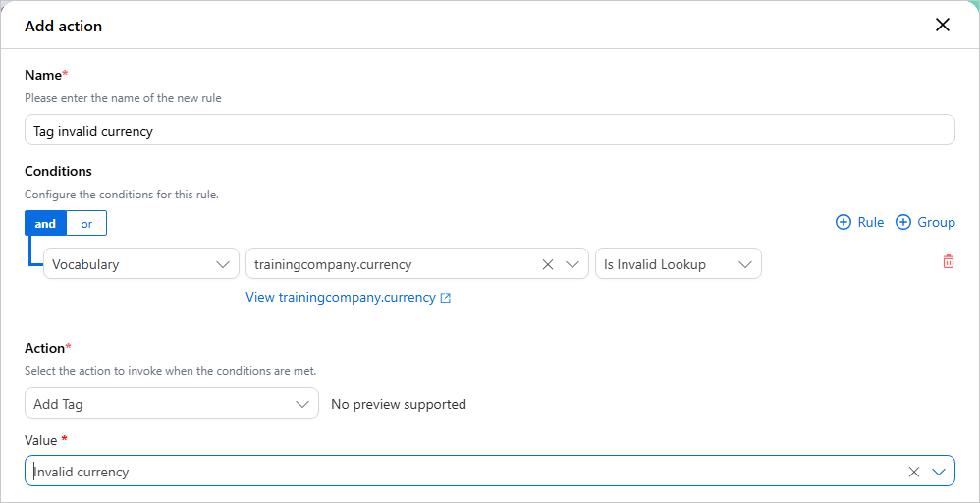Click the 'No preview supported' text

(x=399, y=404)
